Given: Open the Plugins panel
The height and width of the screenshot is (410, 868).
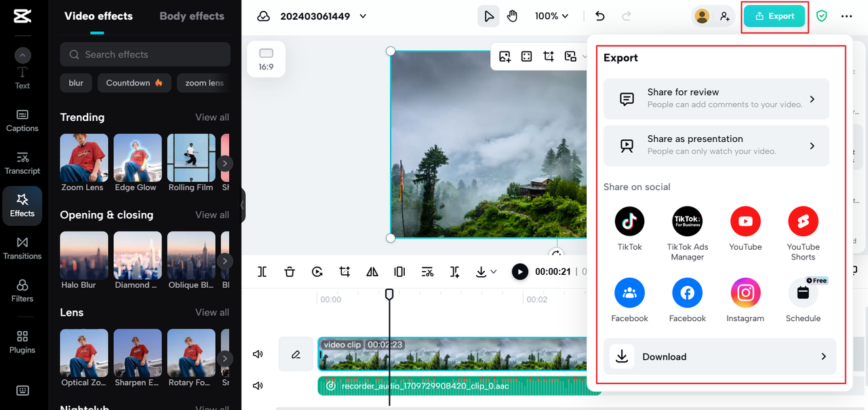Looking at the screenshot, I should [22, 342].
